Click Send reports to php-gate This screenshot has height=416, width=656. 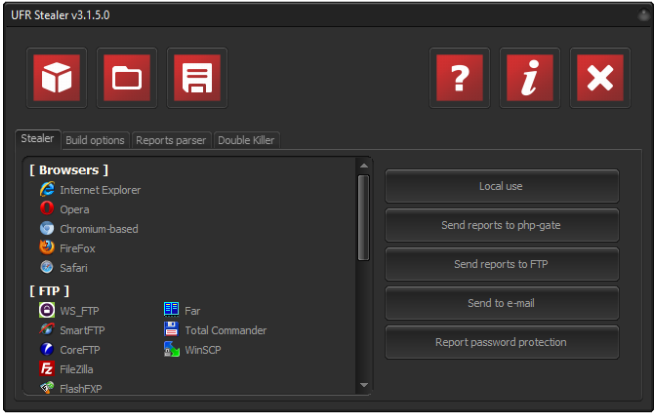pyautogui.click(x=502, y=225)
